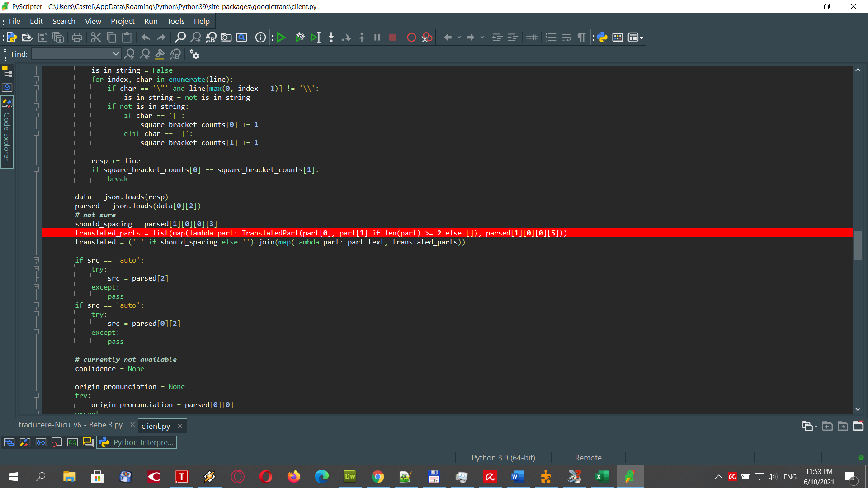
Task: Switch to the traducere-Nicu_v6 tab
Action: point(70,425)
